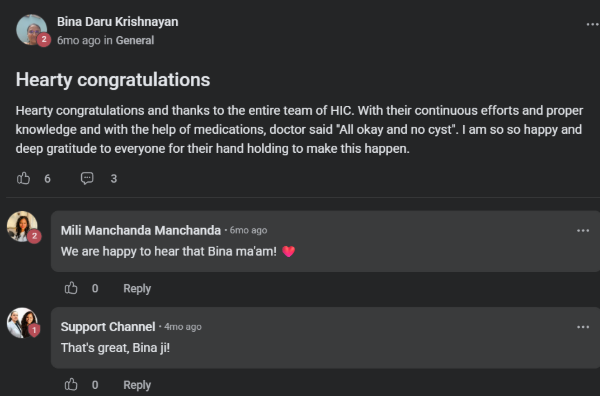View the post's comment count of 3

tap(114, 179)
